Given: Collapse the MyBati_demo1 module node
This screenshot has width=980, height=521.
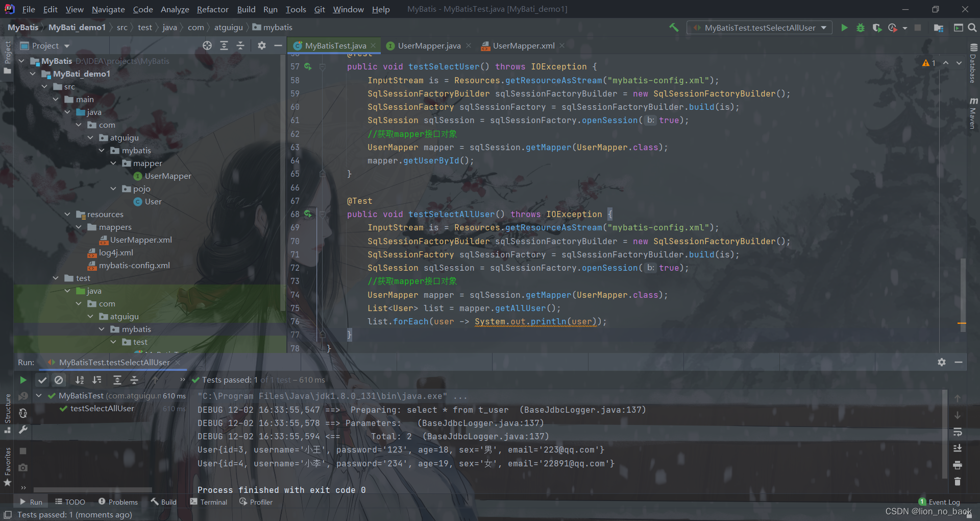Looking at the screenshot, I should coord(33,74).
